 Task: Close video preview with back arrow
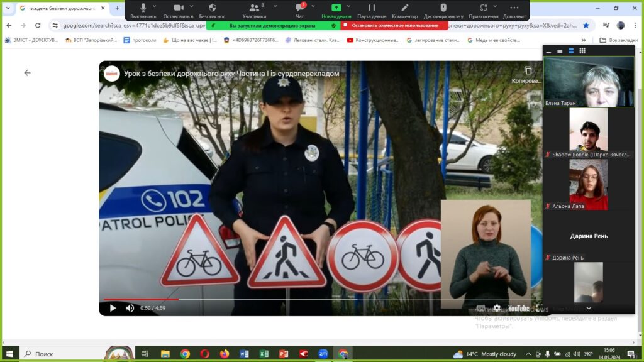click(x=27, y=73)
